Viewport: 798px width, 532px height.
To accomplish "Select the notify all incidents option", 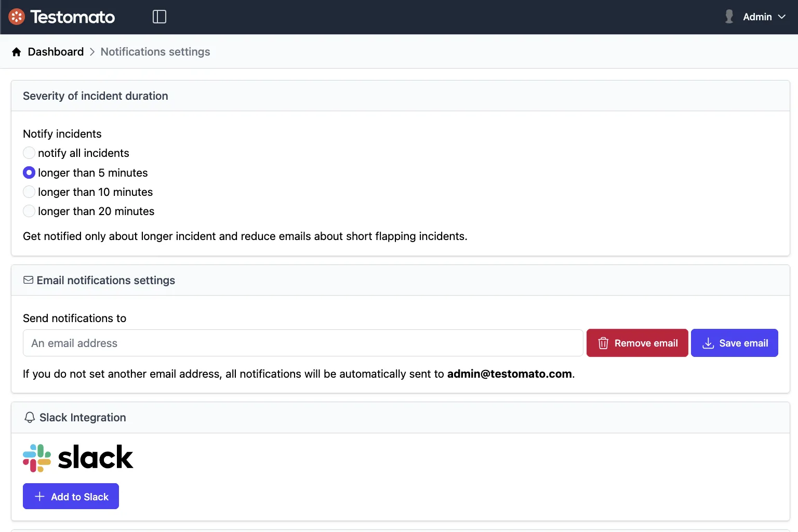I will [x=29, y=153].
